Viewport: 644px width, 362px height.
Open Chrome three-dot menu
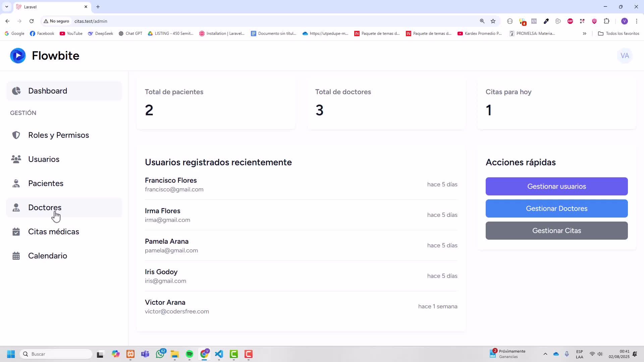tap(637, 21)
